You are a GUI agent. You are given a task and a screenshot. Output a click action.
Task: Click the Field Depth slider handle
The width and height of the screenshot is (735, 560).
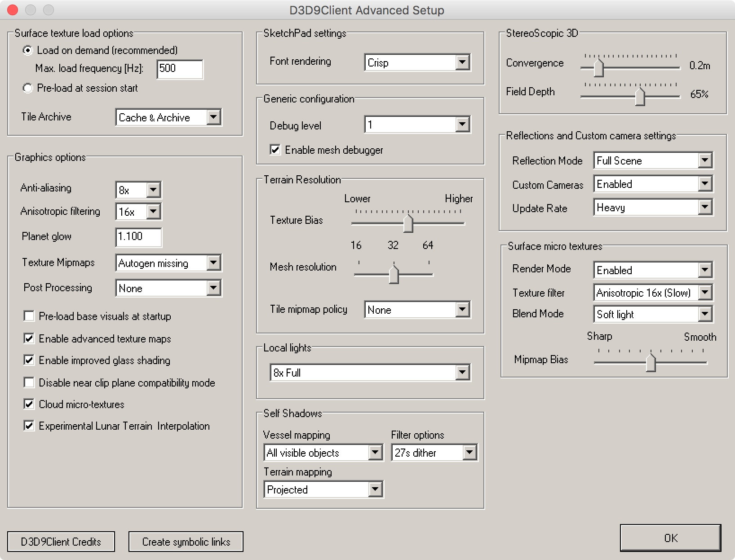(640, 97)
